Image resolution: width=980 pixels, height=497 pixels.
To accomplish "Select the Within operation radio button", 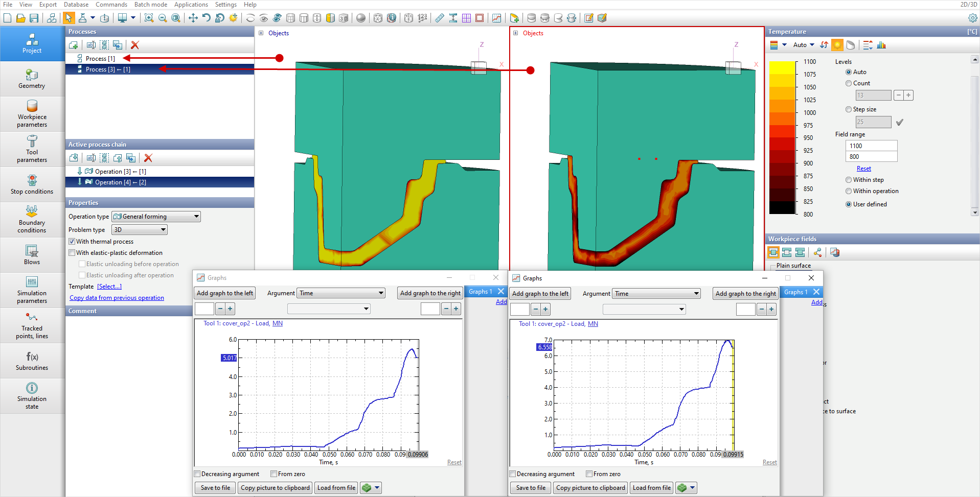I will coord(849,191).
